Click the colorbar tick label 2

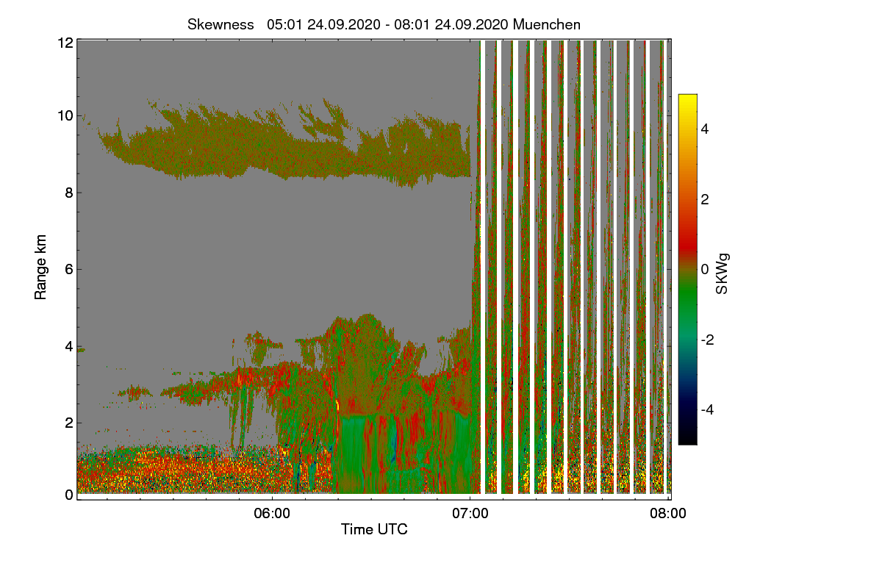pyautogui.click(x=704, y=199)
